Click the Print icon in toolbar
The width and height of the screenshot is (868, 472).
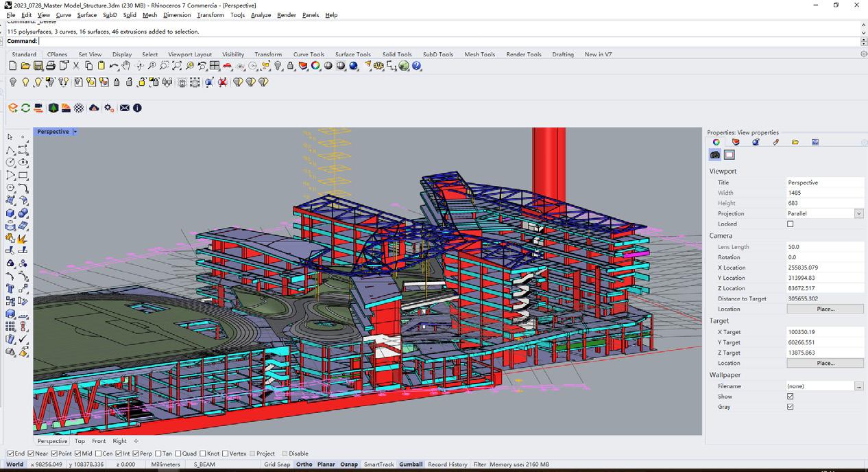51,66
